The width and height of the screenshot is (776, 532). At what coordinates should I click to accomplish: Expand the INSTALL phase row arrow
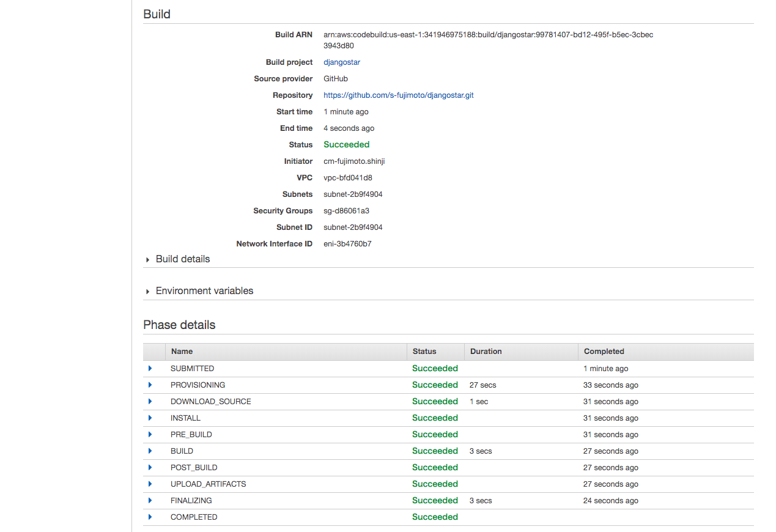(x=150, y=418)
